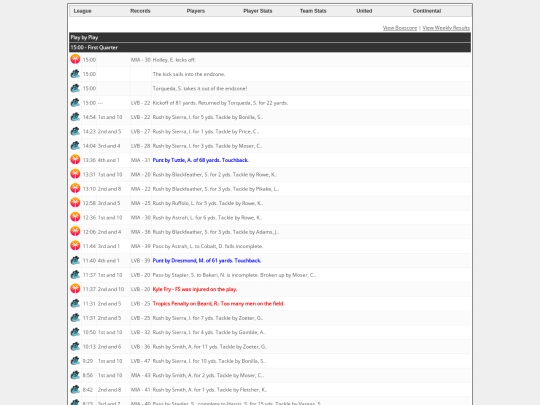Click team logo on 10:13 2nd and 6 row
This screenshot has height=405, width=540.
[75, 346]
